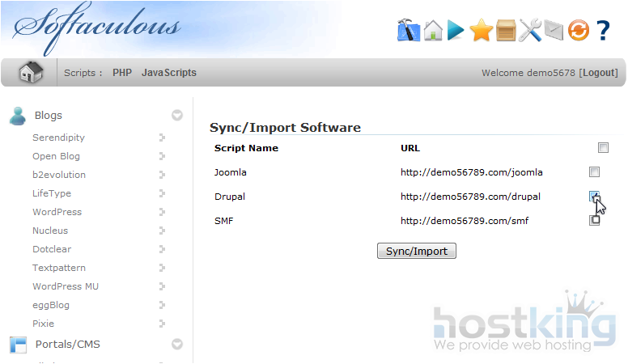Collapse the Blogs category arrow
Screen dimensions: 628x364
point(177,116)
